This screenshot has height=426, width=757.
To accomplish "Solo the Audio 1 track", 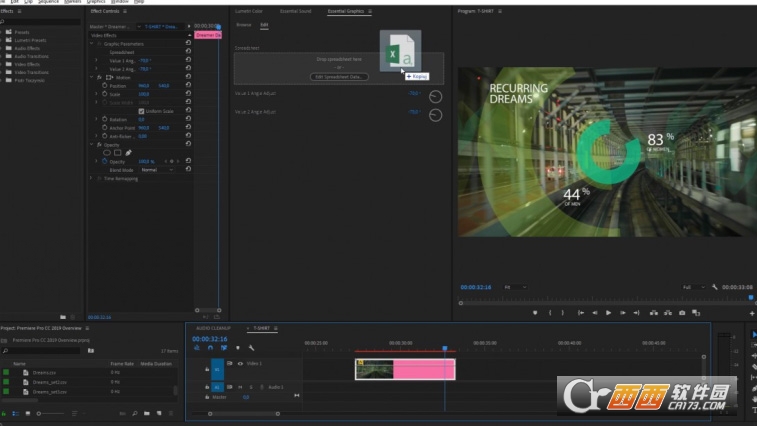I will point(251,387).
